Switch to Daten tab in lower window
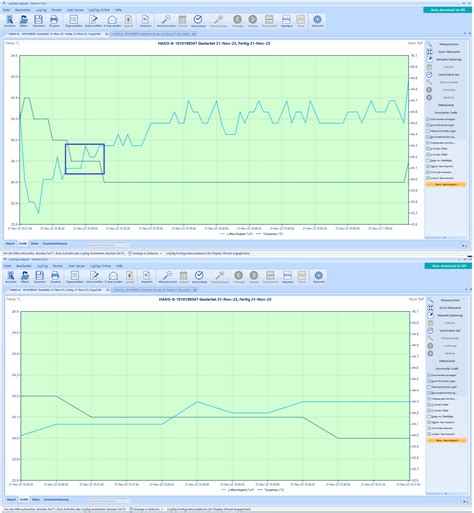 (x=36, y=500)
